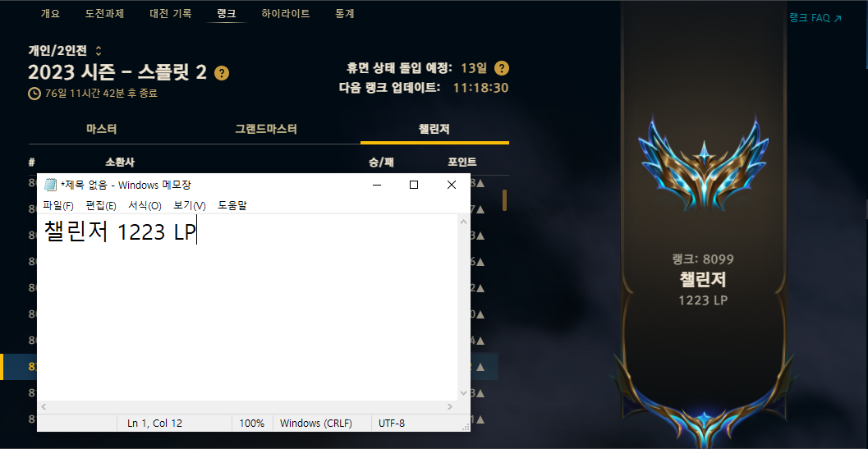Expand the 개인/2인전 queue selector
868x449 pixels.
pyautogui.click(x=99, y=51)
